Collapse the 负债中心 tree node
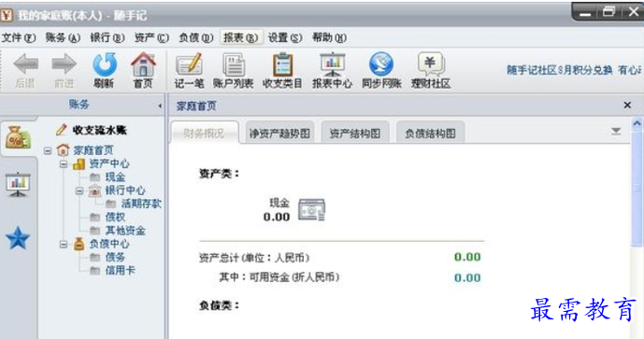 click(64, 244)
